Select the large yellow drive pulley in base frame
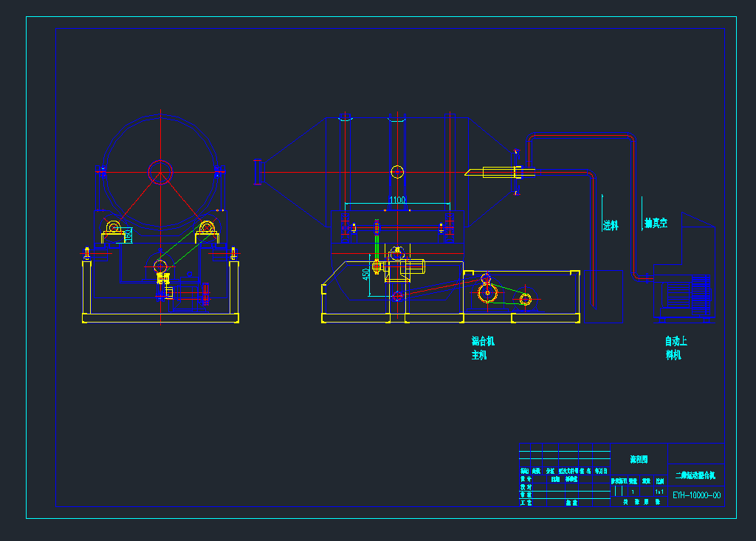756x541 pixels. (487, 294)
